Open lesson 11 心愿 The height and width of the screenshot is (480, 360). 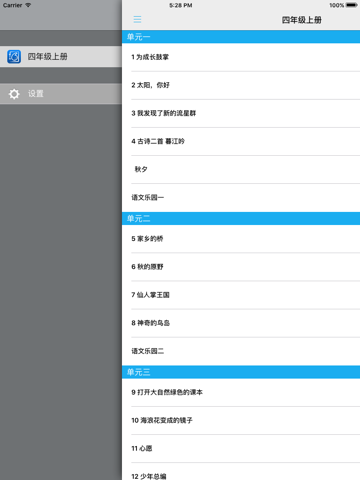(x=241, y=448)
